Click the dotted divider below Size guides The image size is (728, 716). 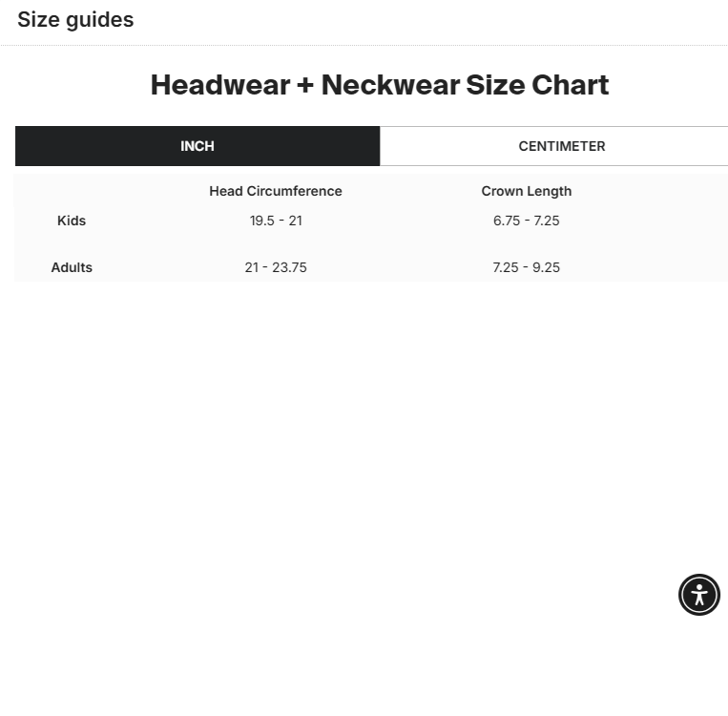364,45
